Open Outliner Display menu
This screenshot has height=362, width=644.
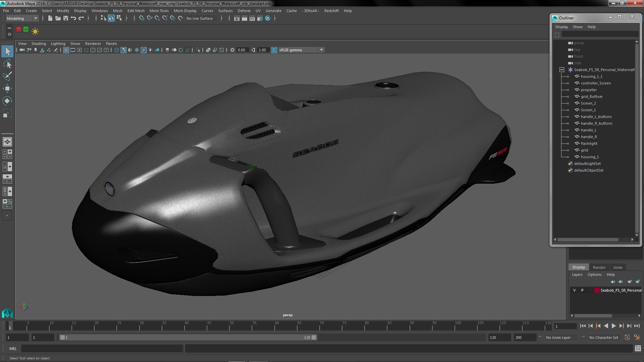(x=561, y=27)
